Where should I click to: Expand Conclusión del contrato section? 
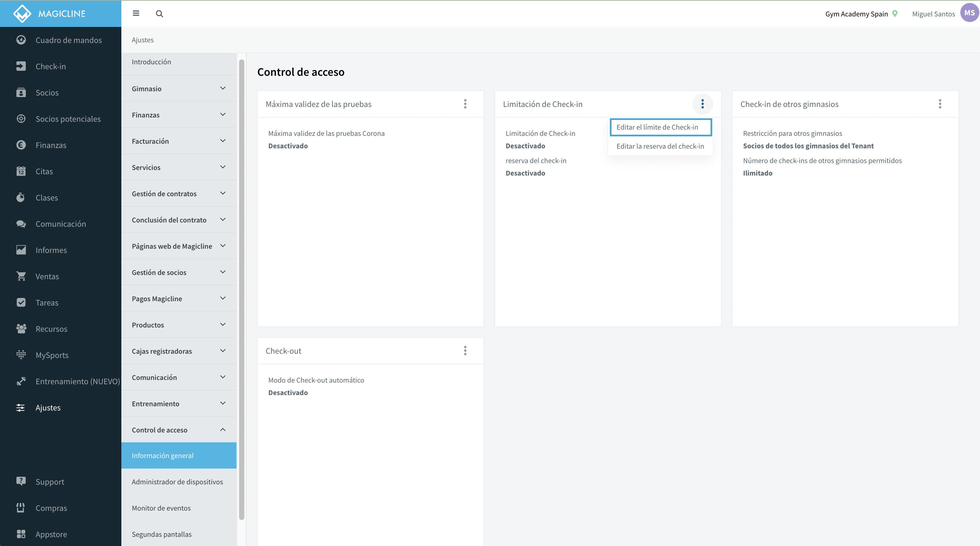[179, 220]
